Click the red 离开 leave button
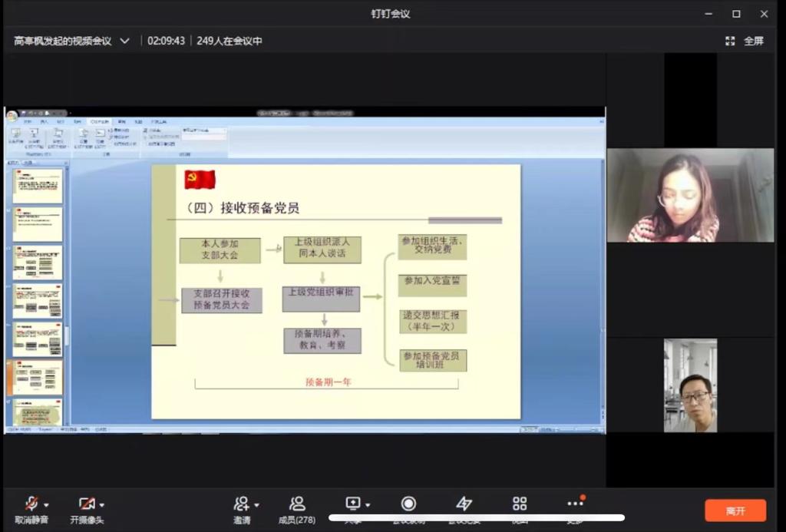Screen dimensions: 786x532 click(x=735, y=511)
